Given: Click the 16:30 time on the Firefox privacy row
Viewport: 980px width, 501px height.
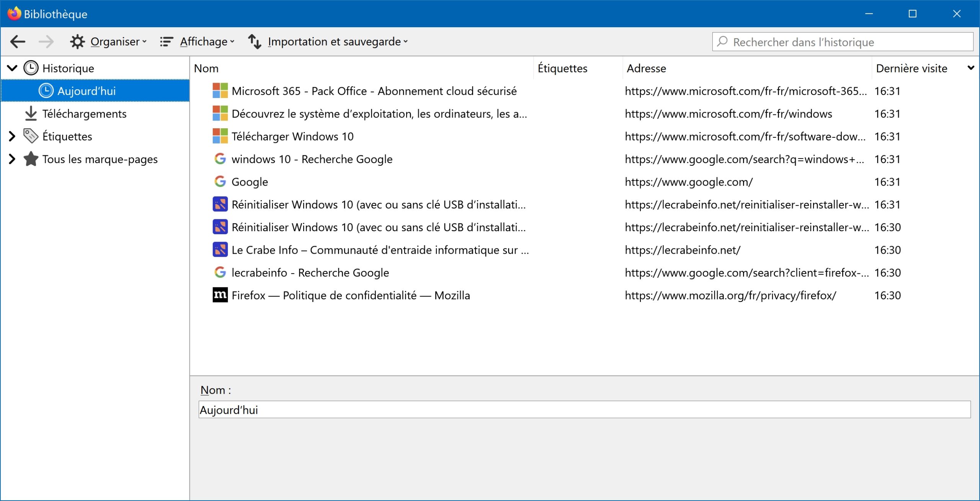Looking at the screenshot, I should pos(887,295).
